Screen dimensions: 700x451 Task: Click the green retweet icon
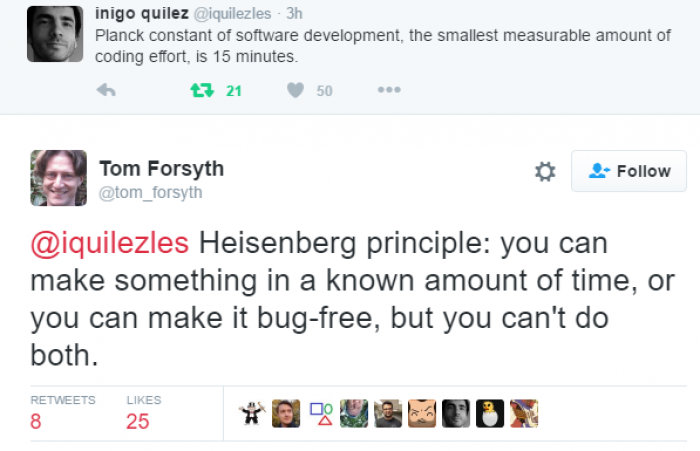202,91
